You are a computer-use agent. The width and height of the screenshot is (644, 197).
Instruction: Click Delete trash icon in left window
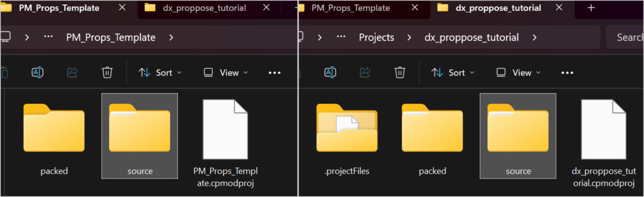[x=107, y=73]
